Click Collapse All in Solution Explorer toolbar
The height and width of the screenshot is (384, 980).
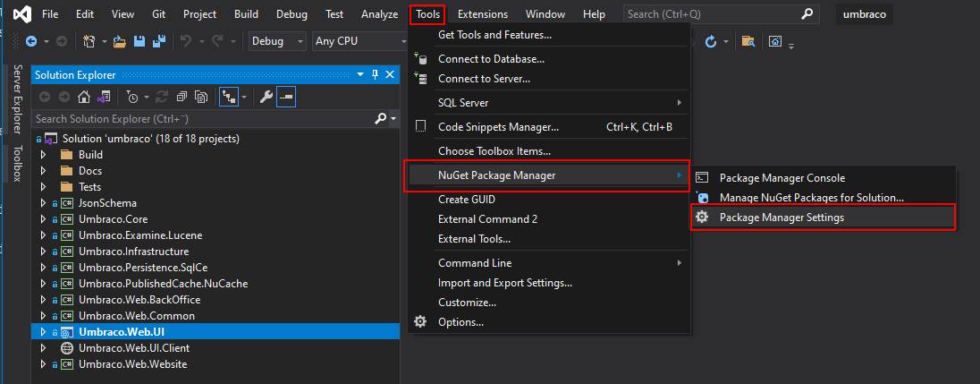[182, 97]
